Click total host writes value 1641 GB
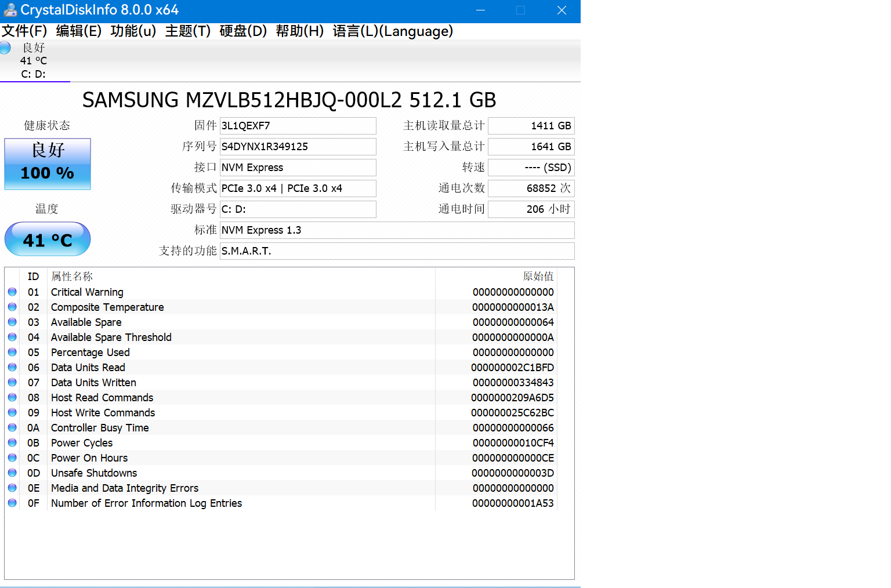891x588 pixels. [x=531, y=147]
